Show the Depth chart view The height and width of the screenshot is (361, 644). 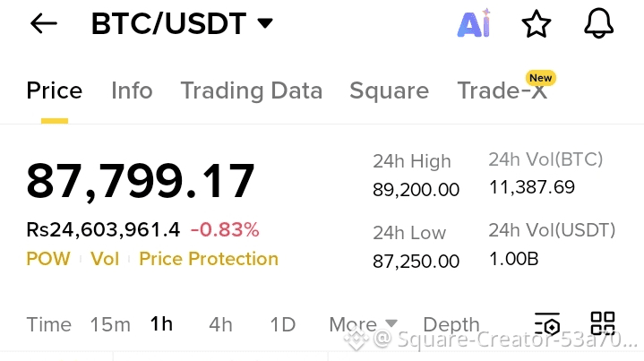[x=451, y=325]
